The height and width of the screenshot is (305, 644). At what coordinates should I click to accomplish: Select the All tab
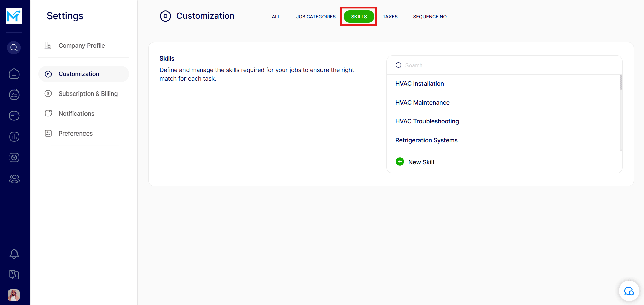pyautogui.click(x=276, y=17)
